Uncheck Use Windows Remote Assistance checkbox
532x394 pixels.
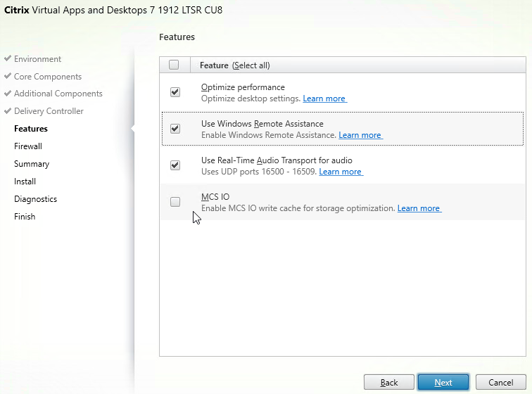coord(175,129)
